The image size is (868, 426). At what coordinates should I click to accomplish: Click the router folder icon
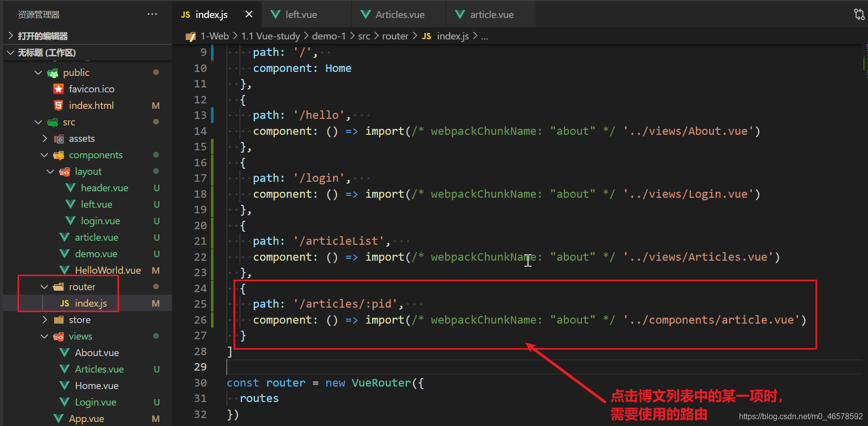(58, 287)
